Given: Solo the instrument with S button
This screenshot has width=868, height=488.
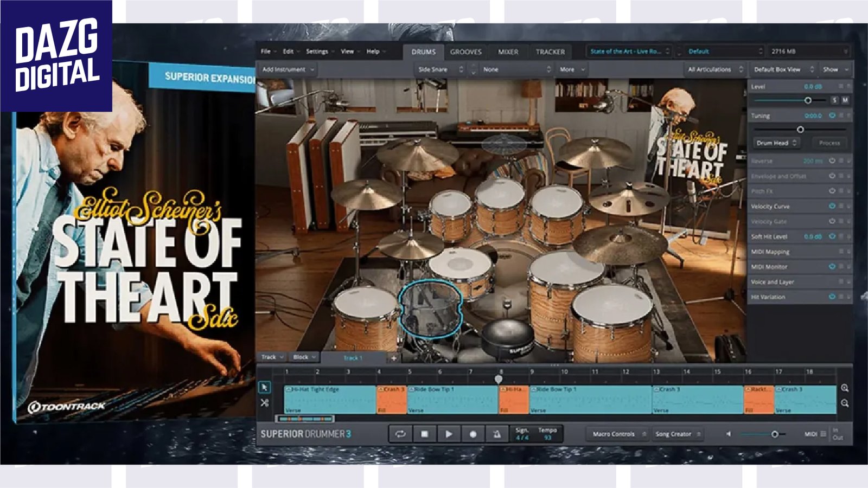Looking at the screenshot, I should click(x=835, y=100).
